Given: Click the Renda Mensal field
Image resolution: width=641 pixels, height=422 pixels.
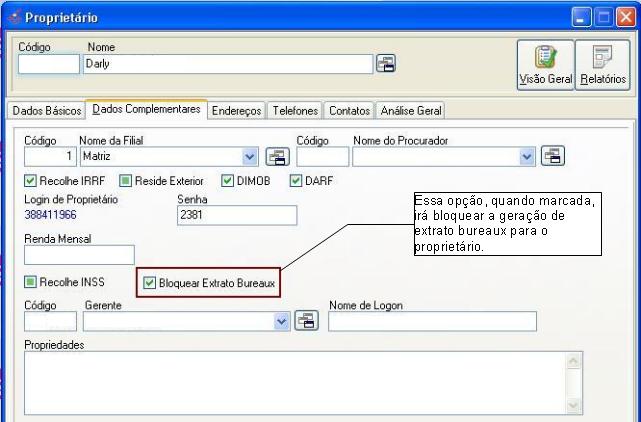Looking at the screenshot, I should click(x=78, y=255).
